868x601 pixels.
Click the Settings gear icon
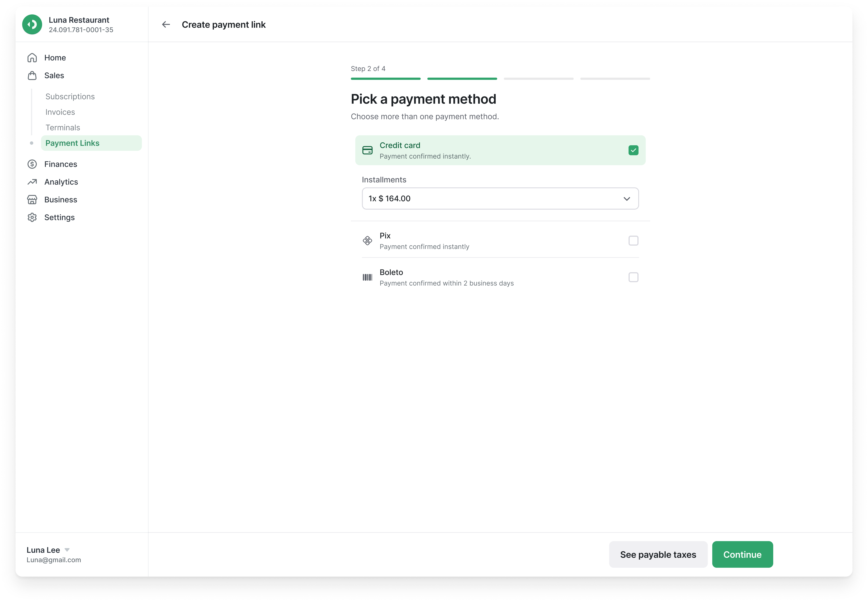(32, 218)
